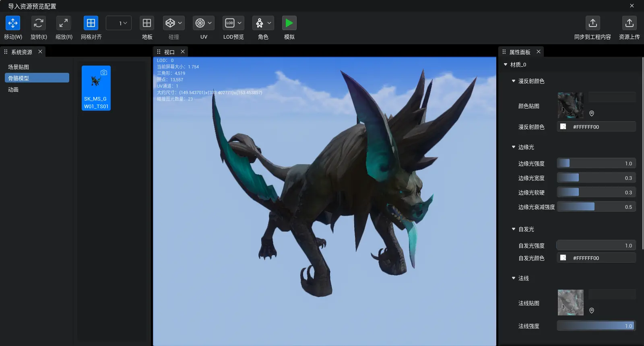
Task: Click the 法线贴图 texture name field
Action: pyautogui.click(x=612, y=294)
